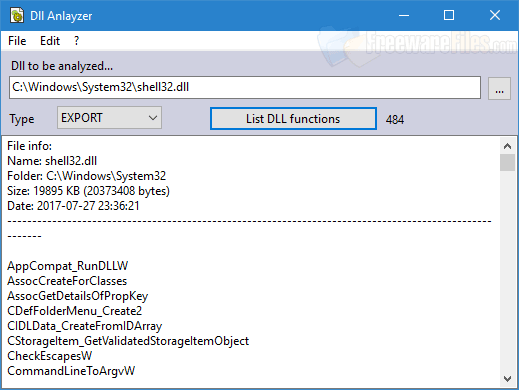
Task: Click the CStorageItem_GetValidatedStorageItemObject entry
Action: (128, 341)
